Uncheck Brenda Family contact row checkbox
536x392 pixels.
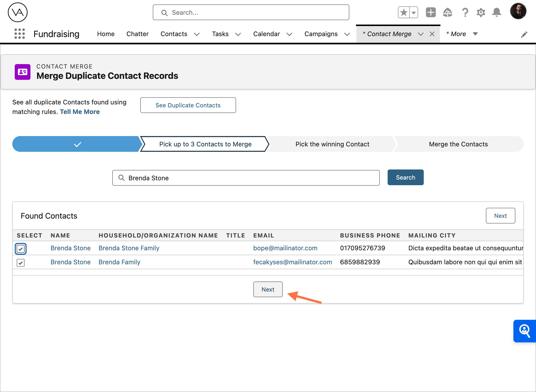click(x=21, y=263)
